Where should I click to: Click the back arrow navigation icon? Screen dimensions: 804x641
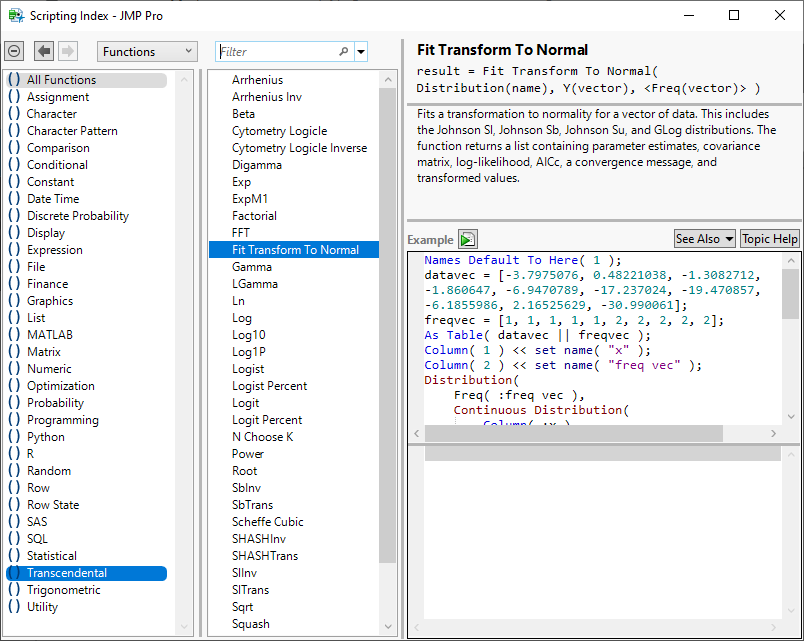tap(44, 51)
